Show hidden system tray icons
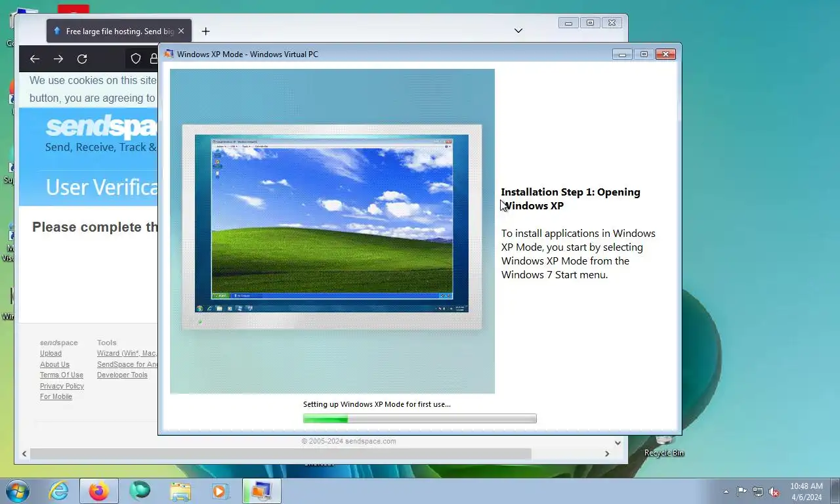The image size is (840, 504). click(726, 492)
